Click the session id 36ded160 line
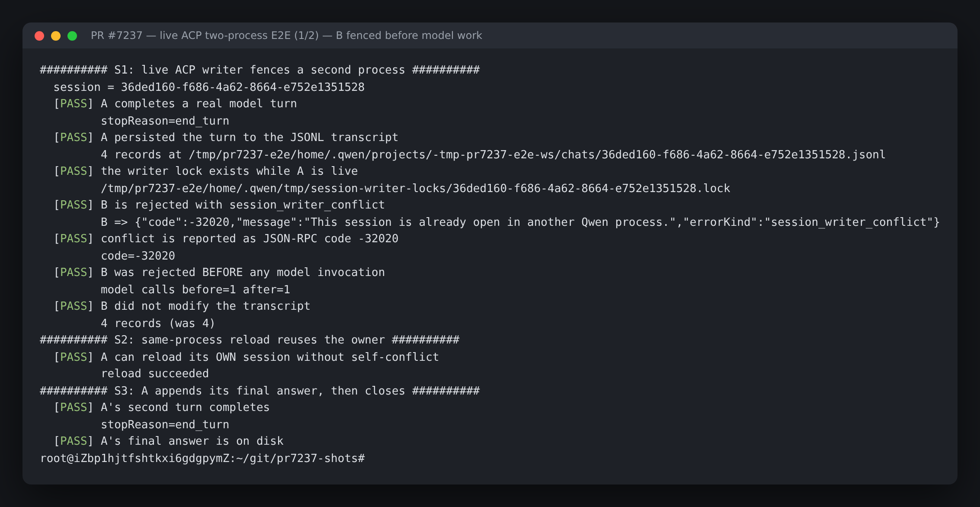The height and width of the screenshot is (507, 980). pos(209,87)
